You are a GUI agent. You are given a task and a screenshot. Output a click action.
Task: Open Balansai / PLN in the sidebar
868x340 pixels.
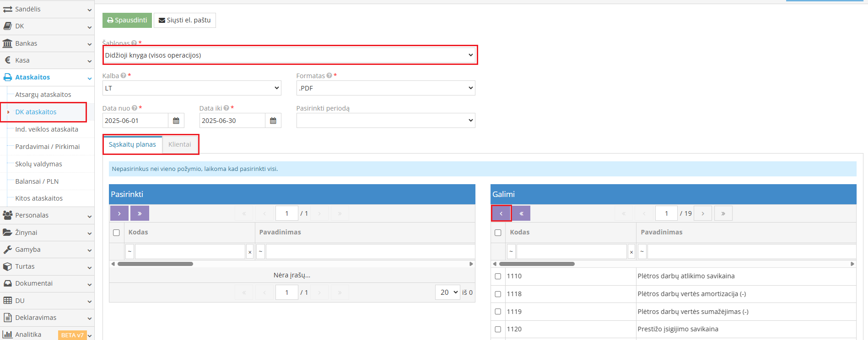pyautogui.click(x=37, y=181)
